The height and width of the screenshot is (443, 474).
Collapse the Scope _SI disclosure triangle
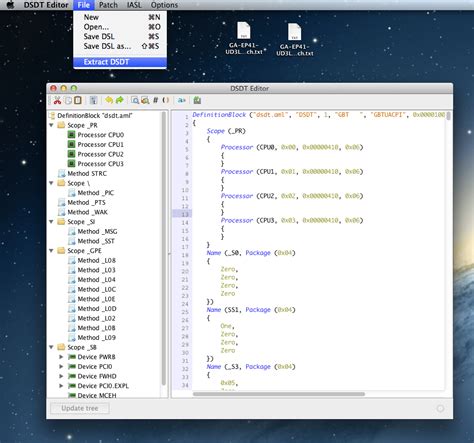click(52, 222)
